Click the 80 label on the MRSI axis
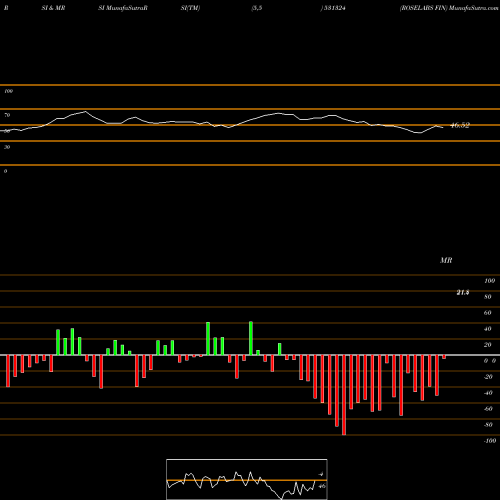The image size is (500, 500). (x=487, y=297)
